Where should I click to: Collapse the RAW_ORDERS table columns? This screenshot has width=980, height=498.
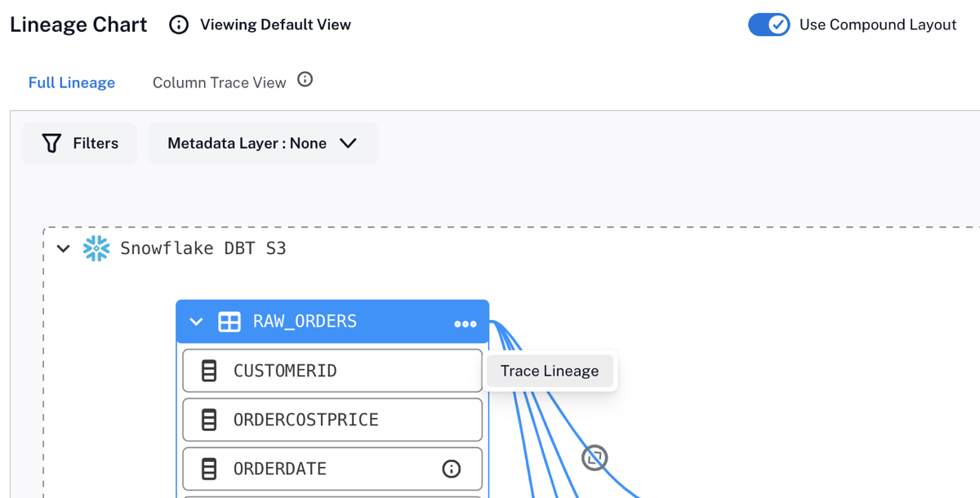pyautogui.click(x=196, y=322)
